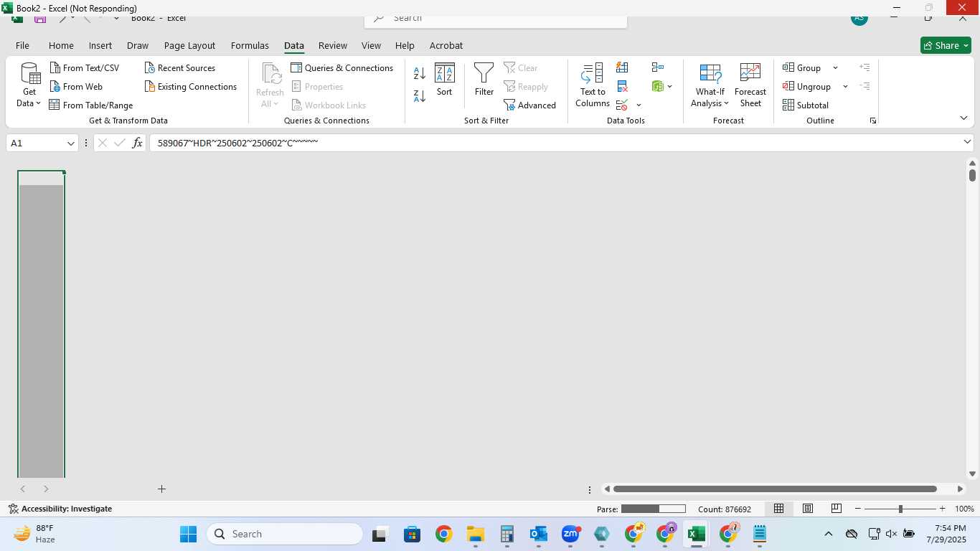Open Zoom from the taskbar
The height and width of the screenshot is (551, 980).
pyautogui.click(x=570, y=534)
